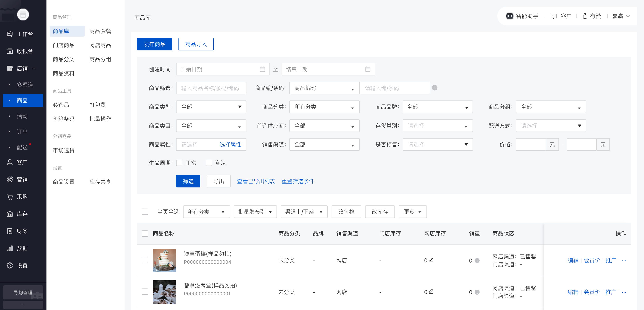Image resolution: width=644 pixels, height=310 pixels.
Task: Select the 当页全选 checkbox
Action: [145, 211]
